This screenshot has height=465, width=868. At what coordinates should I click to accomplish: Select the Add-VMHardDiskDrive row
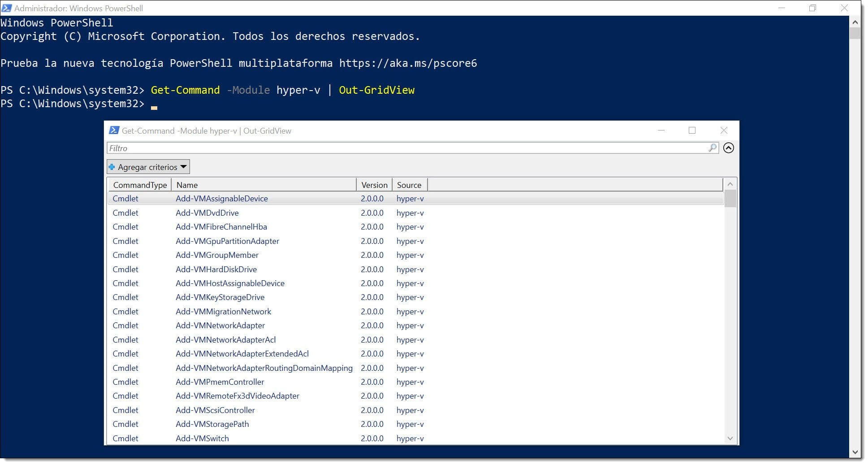coord(415,269)
